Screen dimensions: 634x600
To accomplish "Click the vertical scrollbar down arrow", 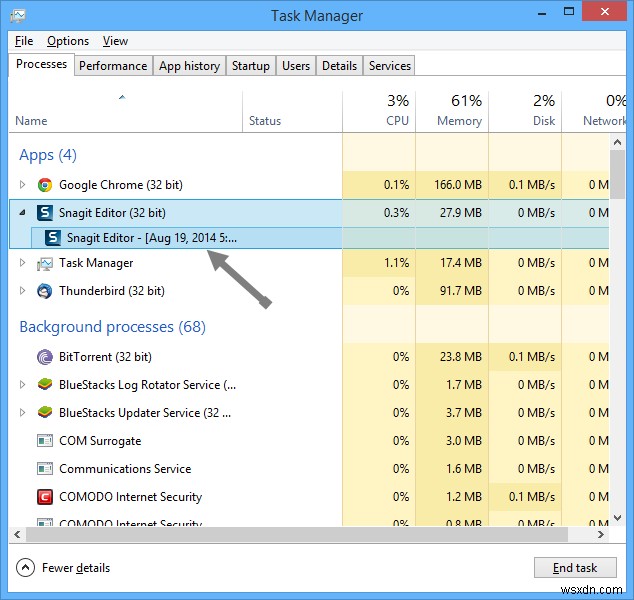I will pos(617,518).
